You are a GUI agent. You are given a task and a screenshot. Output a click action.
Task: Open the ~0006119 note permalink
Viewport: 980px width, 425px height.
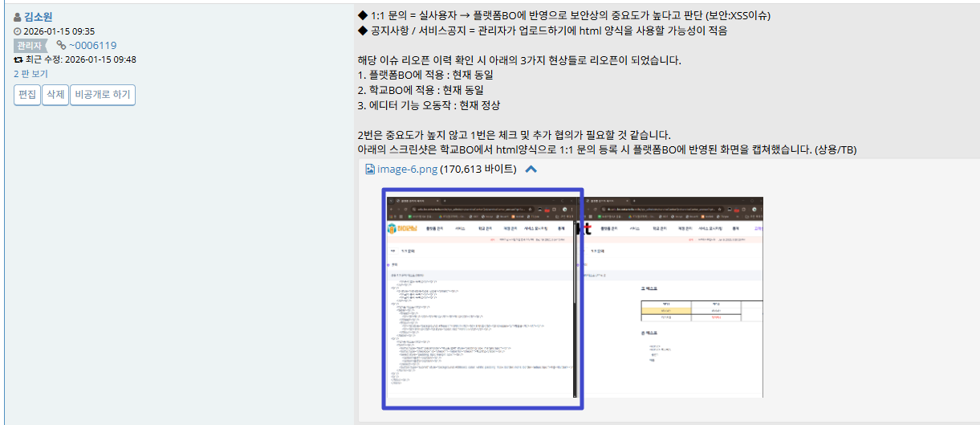(x=92, y=45)
